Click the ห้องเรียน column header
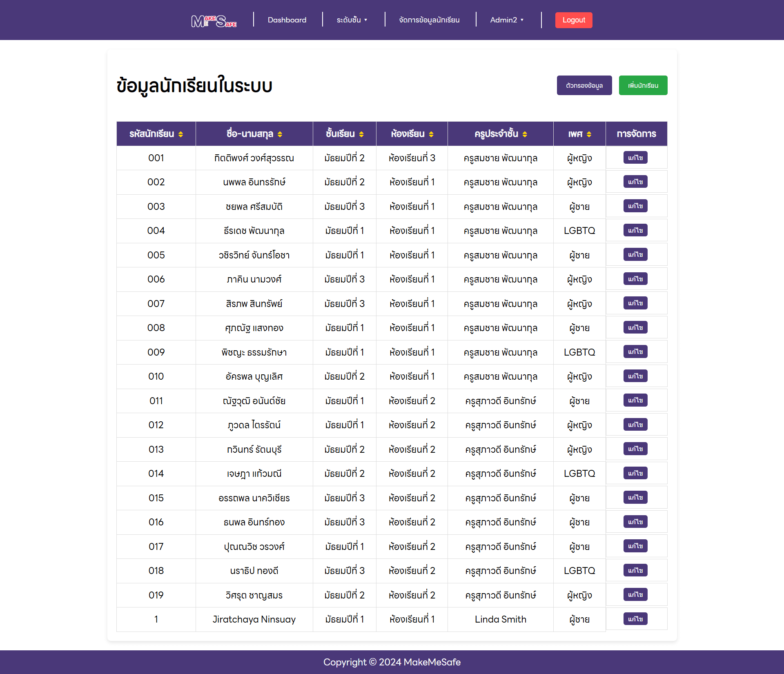The image size is (784, 674). coord(412,134)
